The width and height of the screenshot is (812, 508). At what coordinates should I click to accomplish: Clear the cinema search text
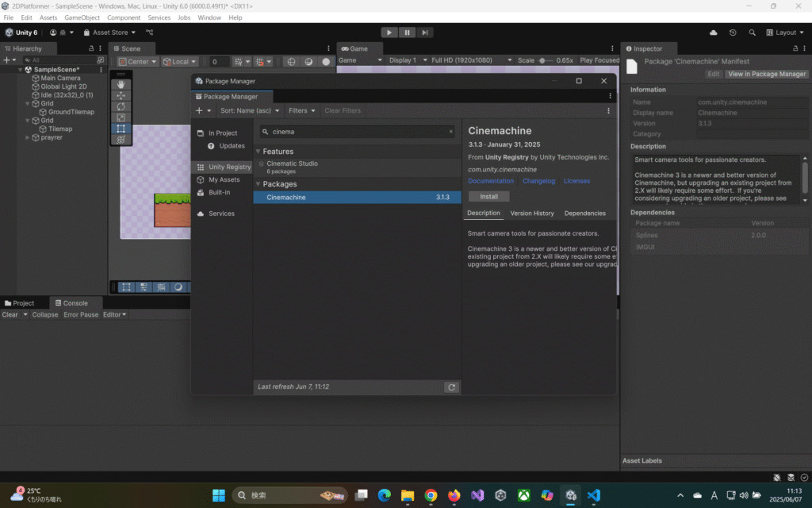point(450,132)
